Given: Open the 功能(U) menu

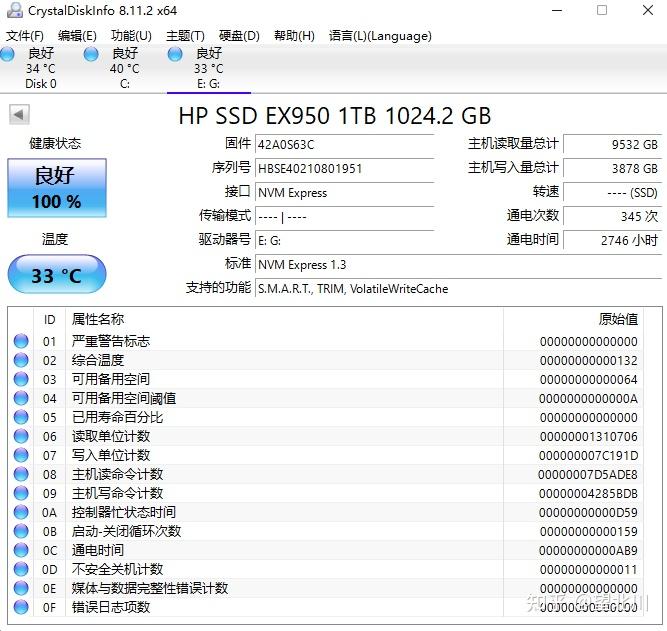Looking at the screenshot, I should pos(131,36).
